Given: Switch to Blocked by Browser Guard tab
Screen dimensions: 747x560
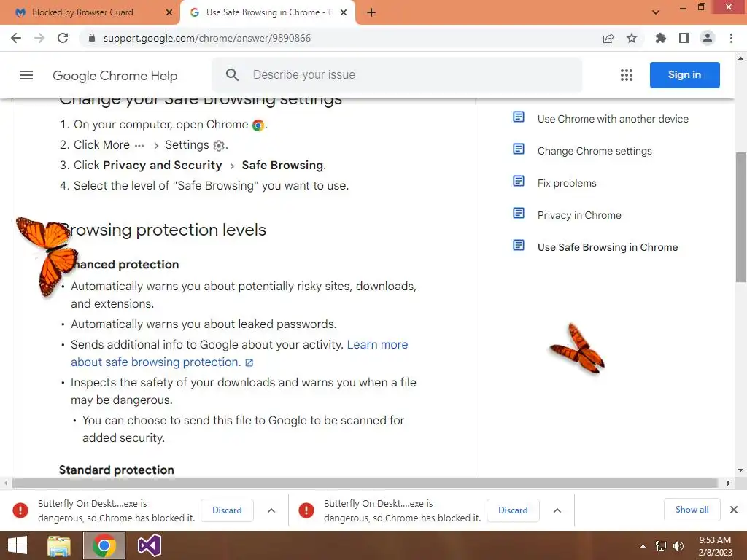Looking at the screenshot, I should [x=90, y=12].
